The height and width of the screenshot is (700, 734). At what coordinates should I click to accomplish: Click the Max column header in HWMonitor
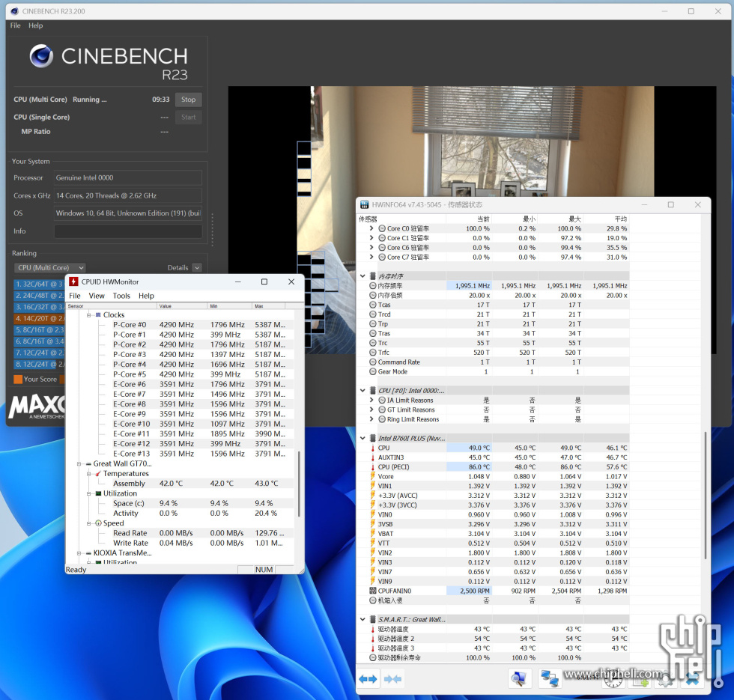tap(269, 306)
